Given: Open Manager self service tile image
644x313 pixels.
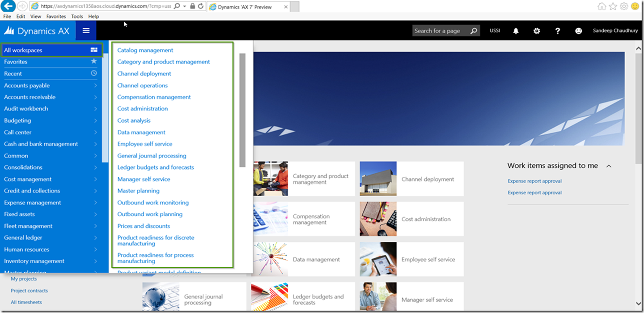Looking at the screenshot, I should point(378,297).
